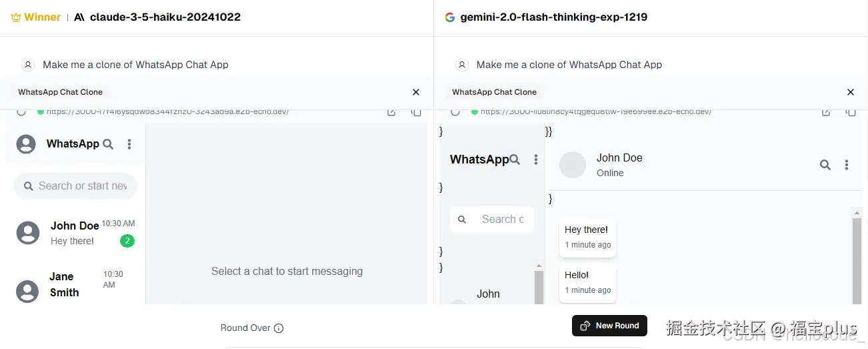Click the search icon beside the left WhatsApp title
Image resolution: width=868 pixels, height=349 pixels.
(108, 144)
